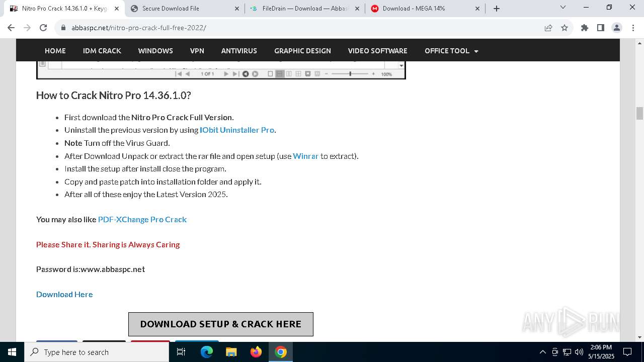Open the network tray icon

click(x=567, y=352)
